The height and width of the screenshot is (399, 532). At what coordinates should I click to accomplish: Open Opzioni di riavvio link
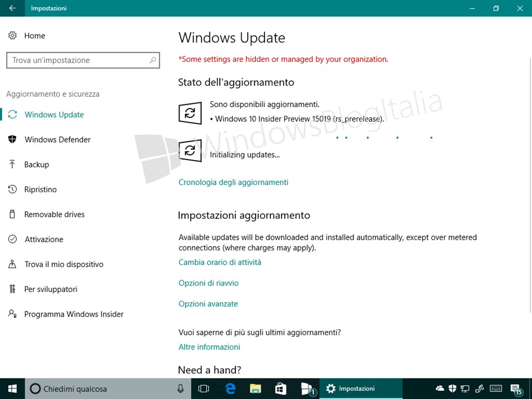click(x=208, y=283)
